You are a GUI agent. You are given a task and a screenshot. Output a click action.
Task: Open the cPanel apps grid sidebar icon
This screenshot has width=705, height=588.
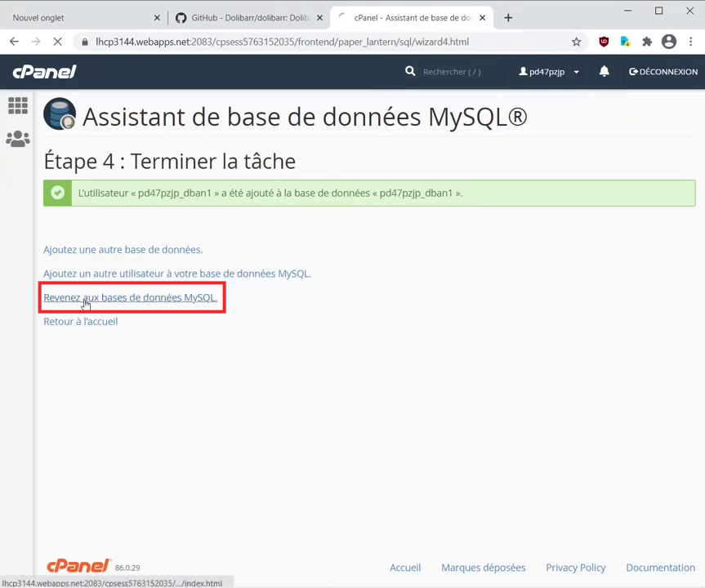click(x=17, y=105)
